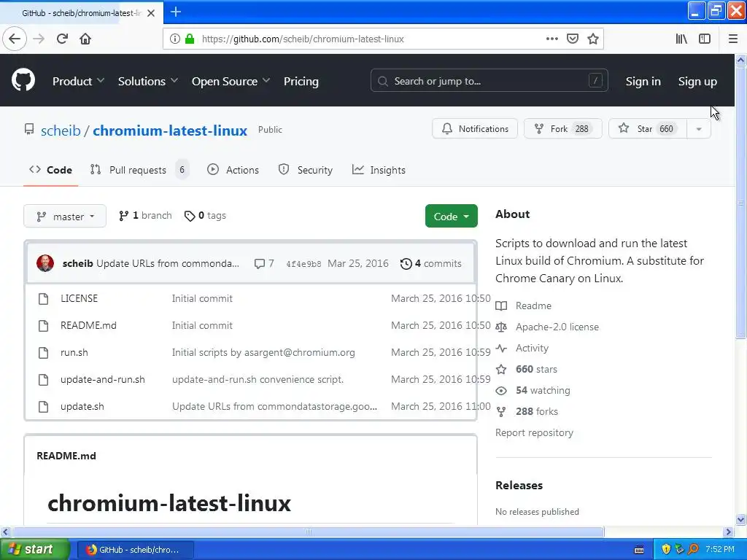Click the vertical scrollbar down arrow
Image resolution: width=747 pixels, height=560 pixels.
tap(740, 519)
